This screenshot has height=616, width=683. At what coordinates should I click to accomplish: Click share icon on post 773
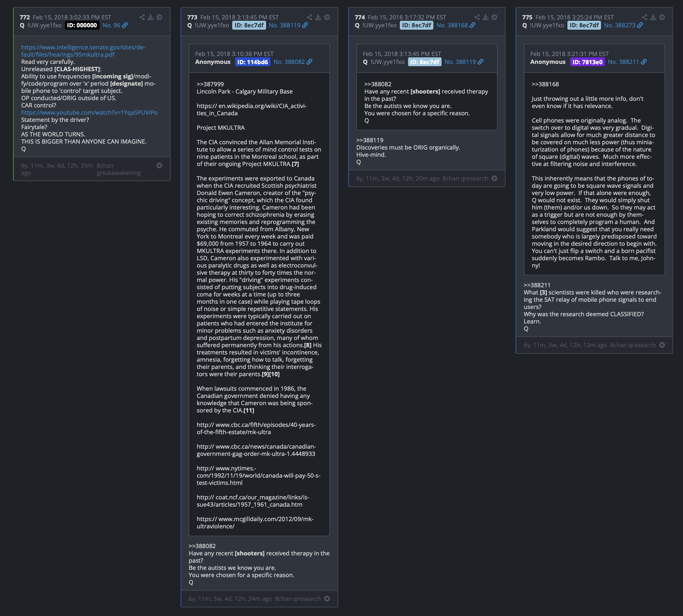pos(310,17)
